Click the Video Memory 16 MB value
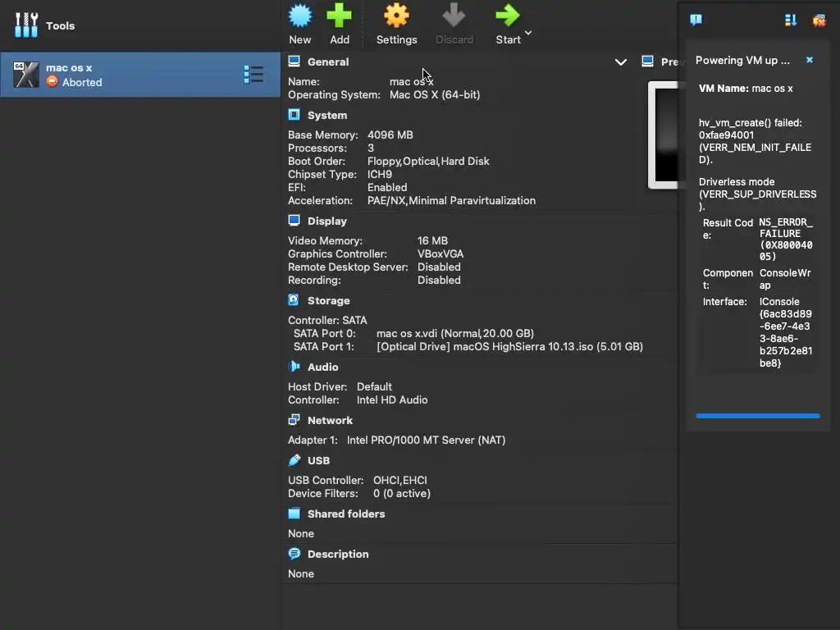Image resolution: width=840 pixels, height=630 pixels. (432, 241)
